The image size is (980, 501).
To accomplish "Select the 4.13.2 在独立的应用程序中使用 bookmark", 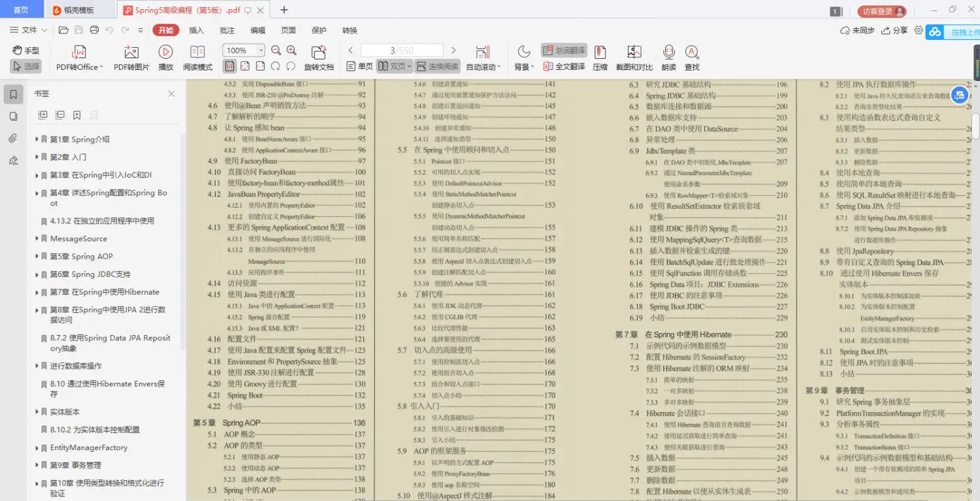I will click(x=101, y=221).
